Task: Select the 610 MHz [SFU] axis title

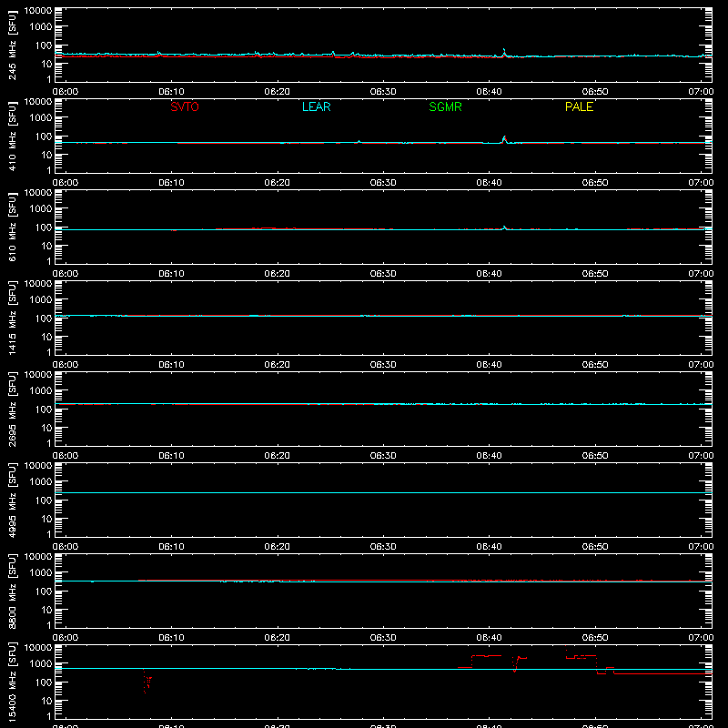Action: [x=12, y=227]
